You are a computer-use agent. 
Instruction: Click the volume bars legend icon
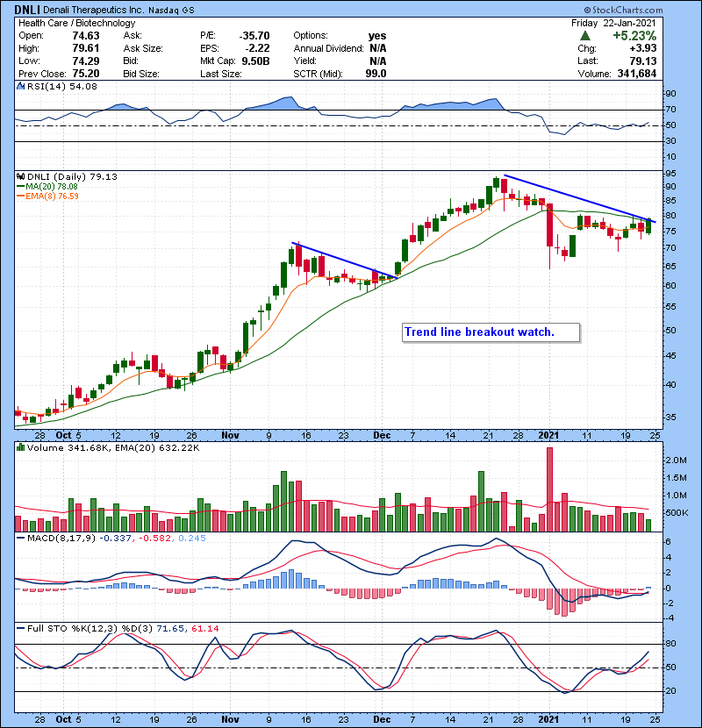tap(20, 447)
